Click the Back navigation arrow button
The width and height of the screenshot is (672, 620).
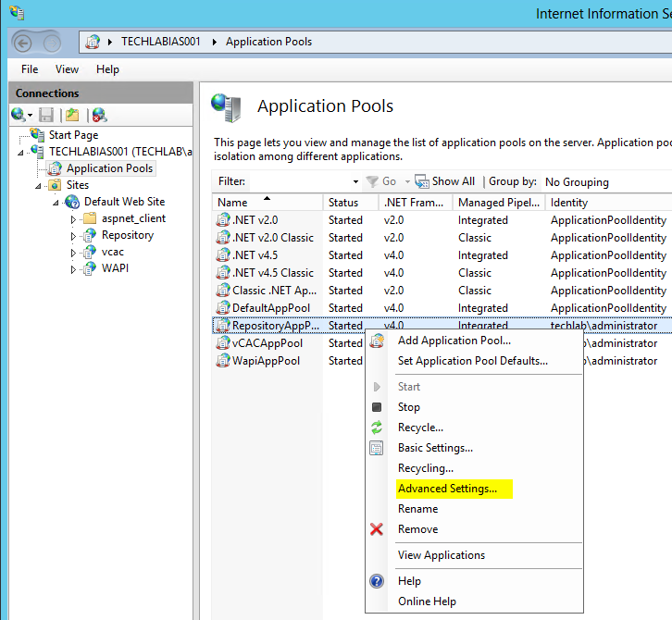[23, 43]
